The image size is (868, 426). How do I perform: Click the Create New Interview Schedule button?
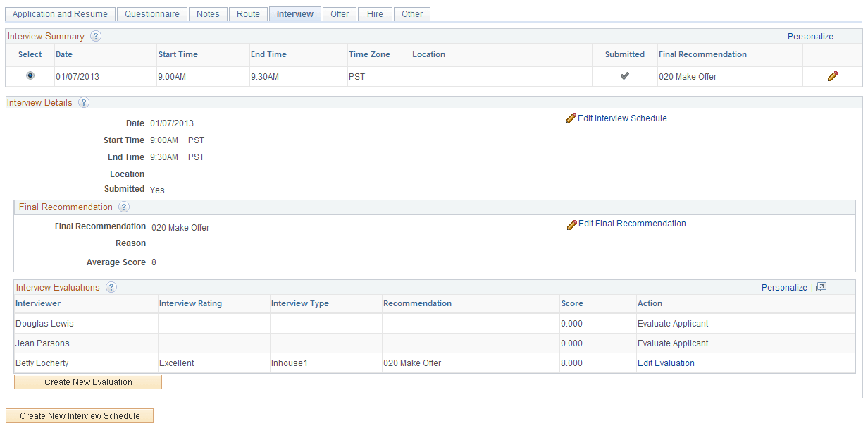click(x=79, y=415)
